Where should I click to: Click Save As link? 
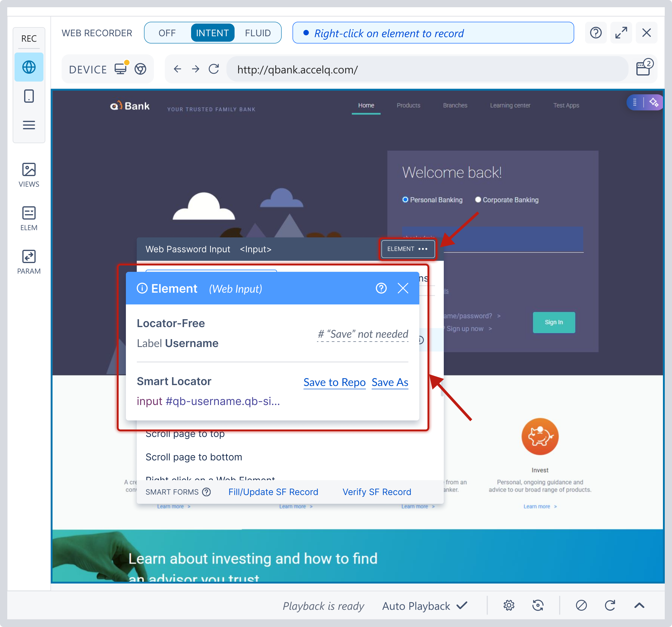coord(390,382)
